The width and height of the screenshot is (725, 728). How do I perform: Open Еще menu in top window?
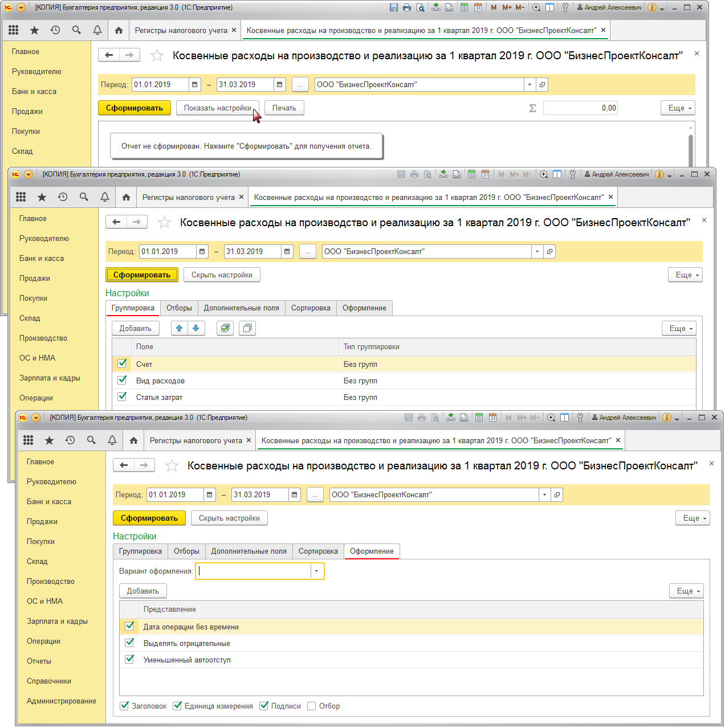pos(678,108)
